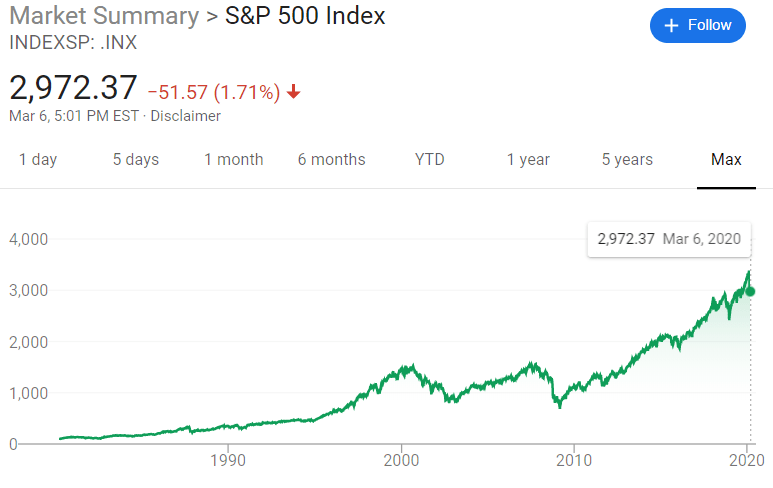Screen dimensions: 773x488
Task: Click the 2010 year axis label
Action: tap(573, 461)
